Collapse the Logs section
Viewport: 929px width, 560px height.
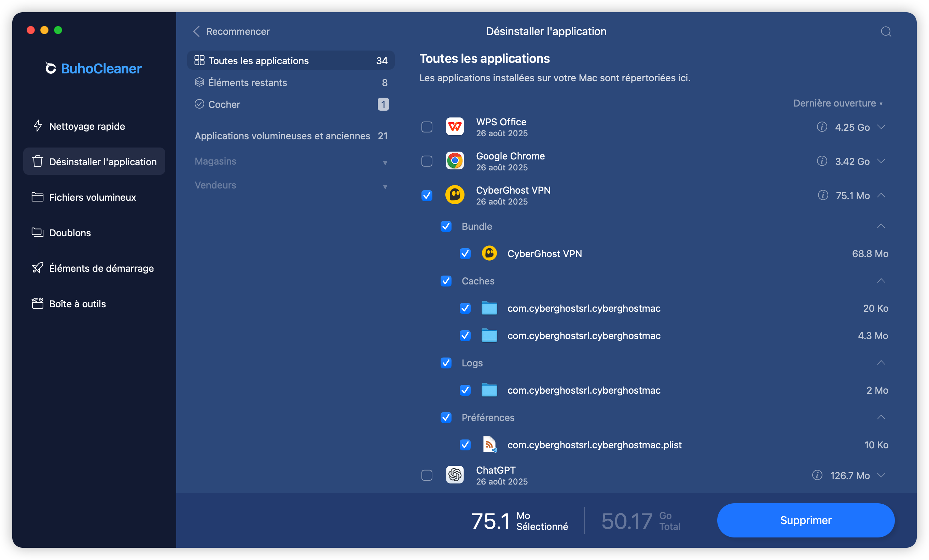coord(881,363)
